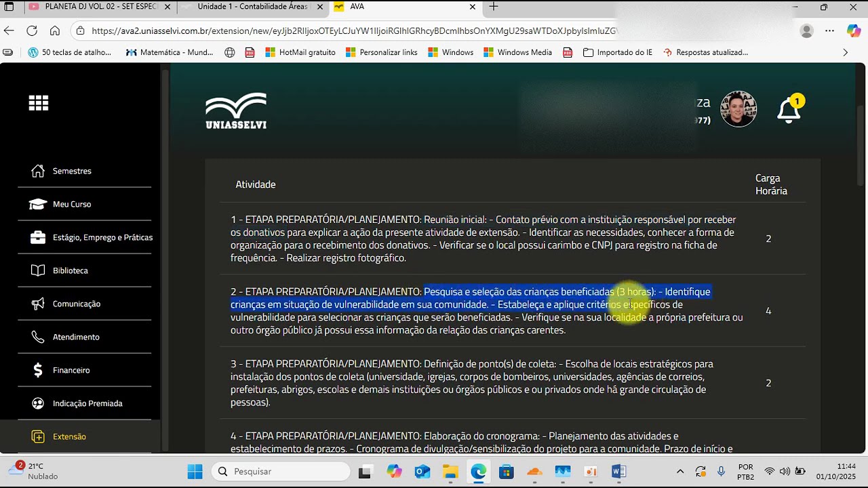Open Copilot in Edge toolbar
The image size is (868, 488).
coord(854,30)
